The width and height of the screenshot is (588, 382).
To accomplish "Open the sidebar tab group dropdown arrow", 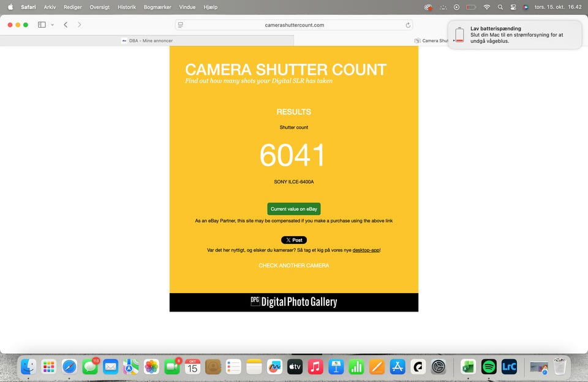I will 53,25.
